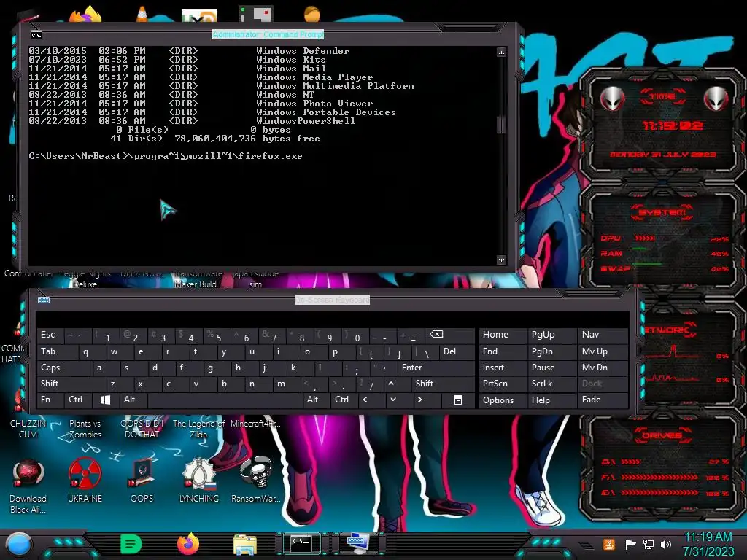The width and height of the screenshot is (747, 560).
Task: Click the PgUp key
Action: 552,335
